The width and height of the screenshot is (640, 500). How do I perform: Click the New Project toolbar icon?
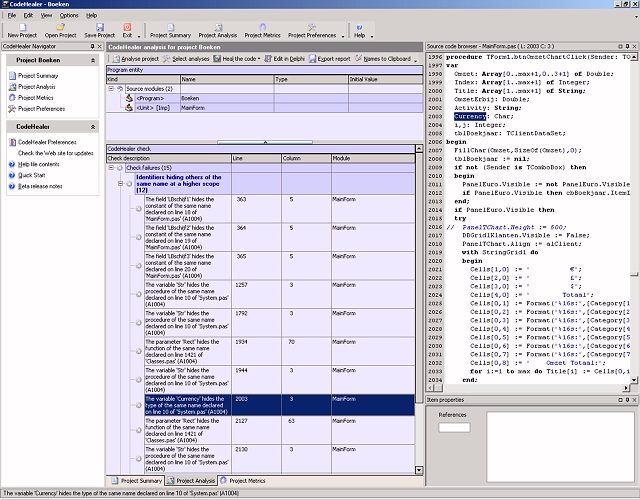[20, 27]
